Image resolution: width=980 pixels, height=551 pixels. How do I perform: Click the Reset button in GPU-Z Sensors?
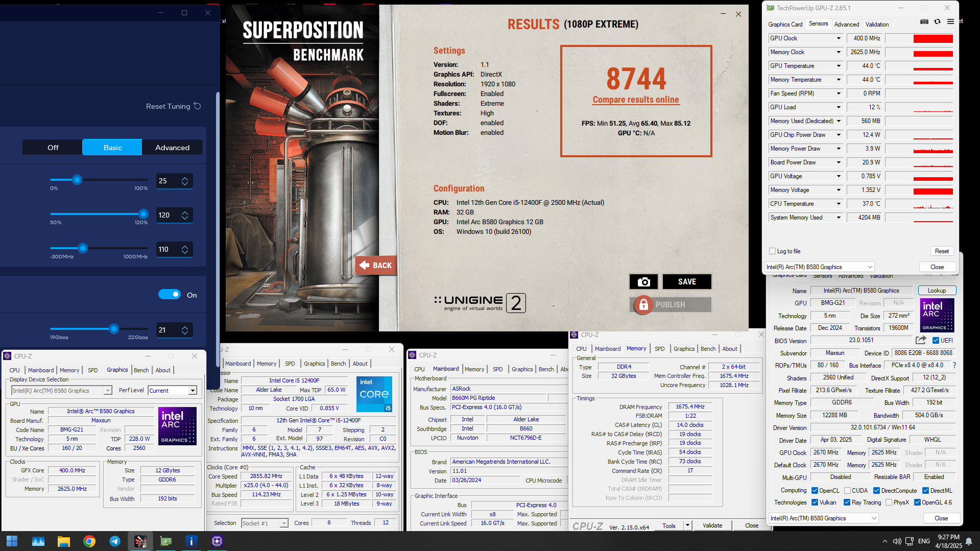[942, 251]
